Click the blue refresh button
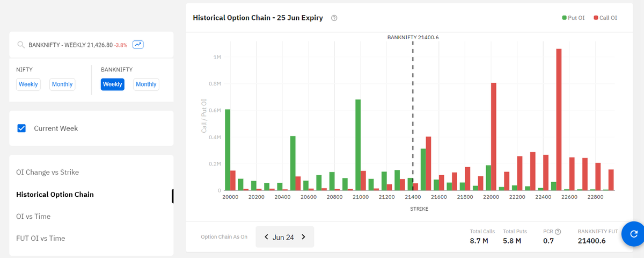 coord(633,234)
